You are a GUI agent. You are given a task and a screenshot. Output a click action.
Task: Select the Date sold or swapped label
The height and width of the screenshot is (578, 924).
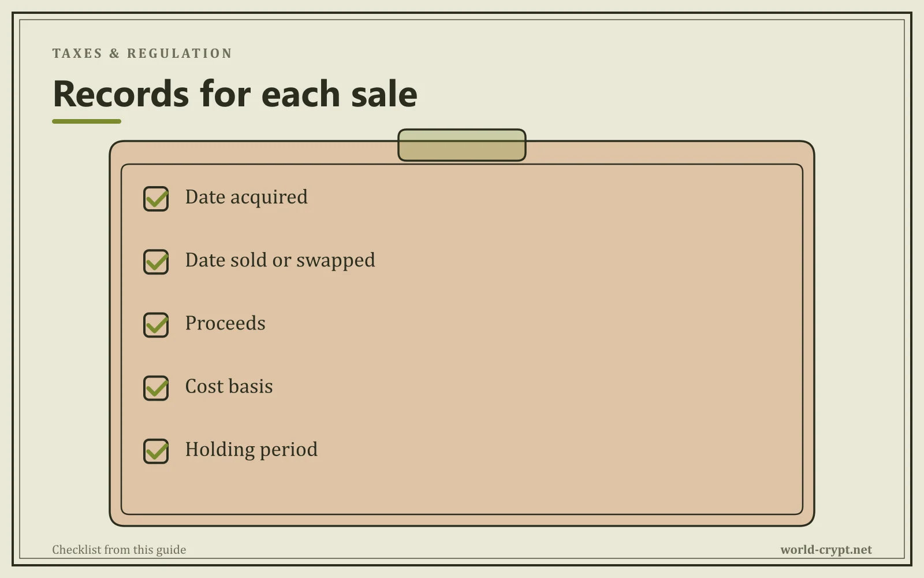(x=280, y=261)
